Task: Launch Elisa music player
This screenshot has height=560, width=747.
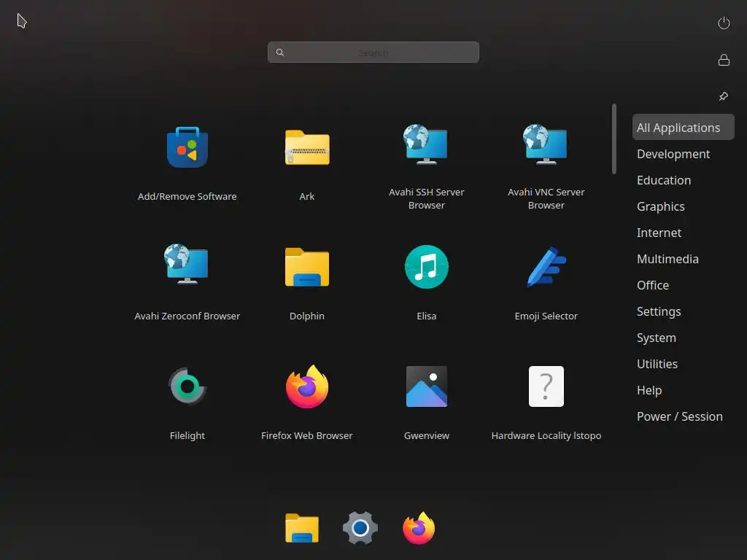Action: [426, 267]
